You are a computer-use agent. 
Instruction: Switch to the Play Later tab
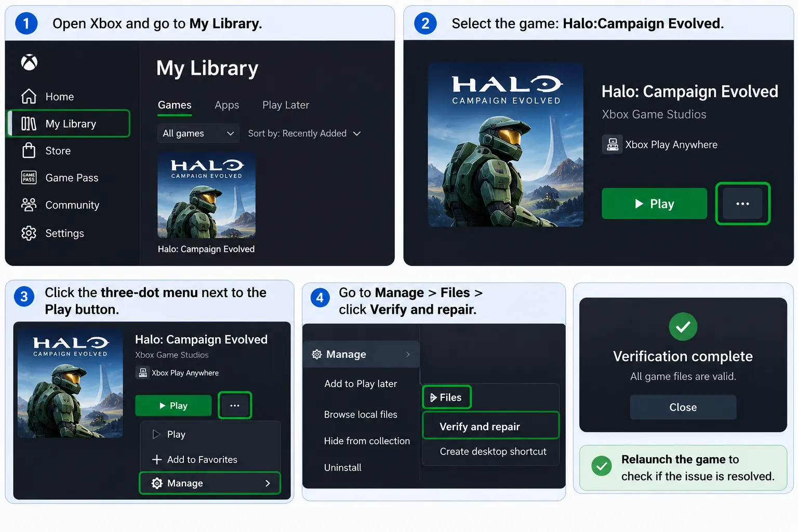286,105
